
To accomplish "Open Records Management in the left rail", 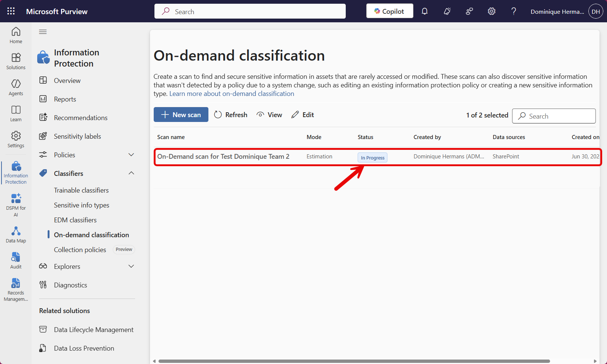I will pyautogui.click(x=16, y=289).
